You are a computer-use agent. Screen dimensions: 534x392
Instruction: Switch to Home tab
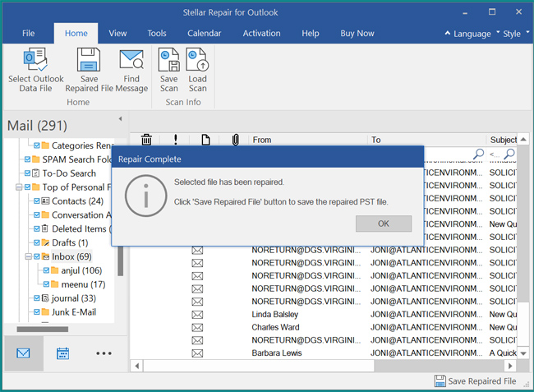click(x=76, y=34)
